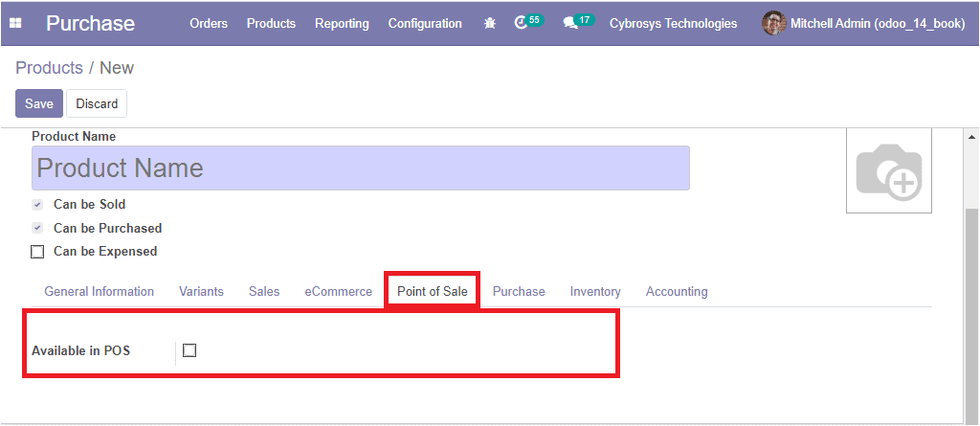This screenshot has height=426, width=980.
Task: Go back via Products breadcrumb link
Action: pyautogui.click(x=50, y=68)
